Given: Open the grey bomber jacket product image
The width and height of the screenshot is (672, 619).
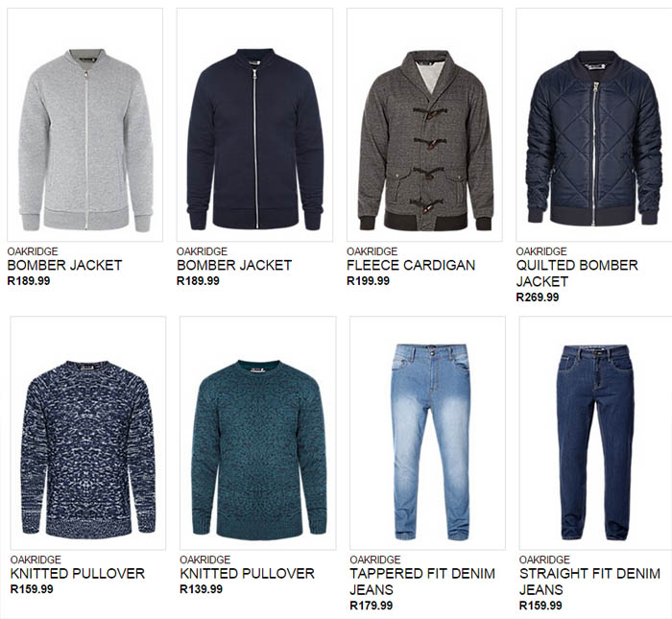Looking at the screenshot, I should (x=84, y=125).
